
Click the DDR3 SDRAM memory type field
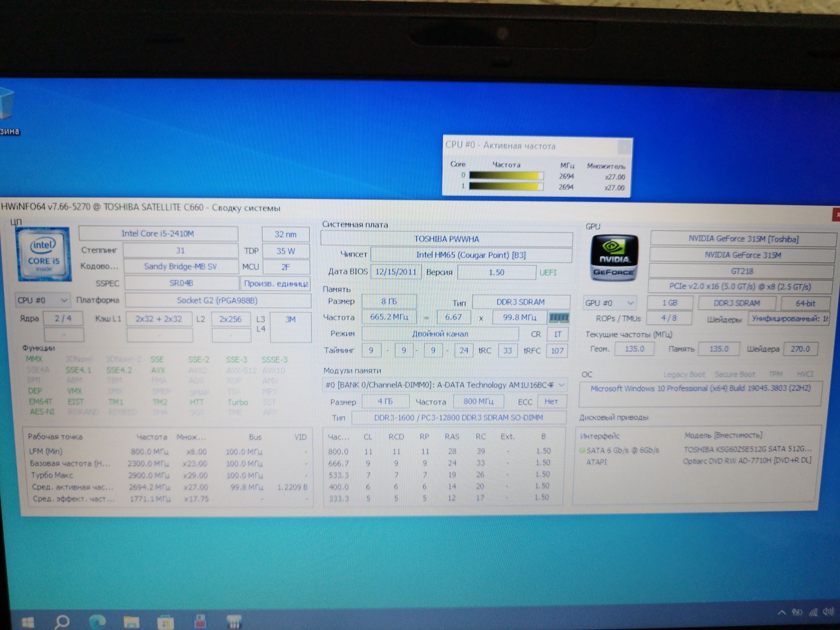521,302
